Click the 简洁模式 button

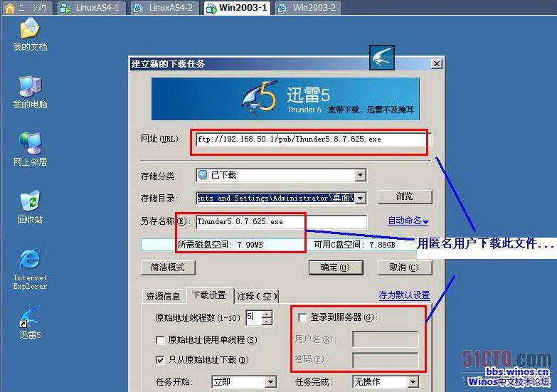[x=168, y=267]
